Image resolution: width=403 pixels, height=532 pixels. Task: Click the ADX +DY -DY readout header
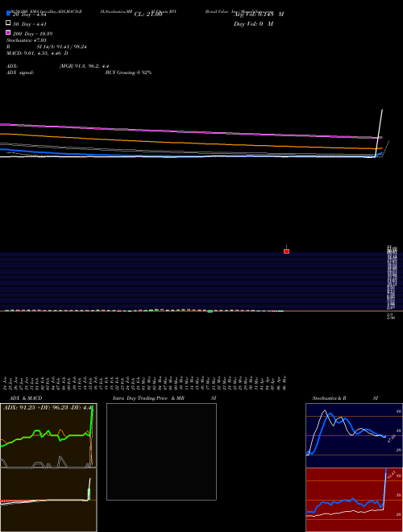click(48, 408)
